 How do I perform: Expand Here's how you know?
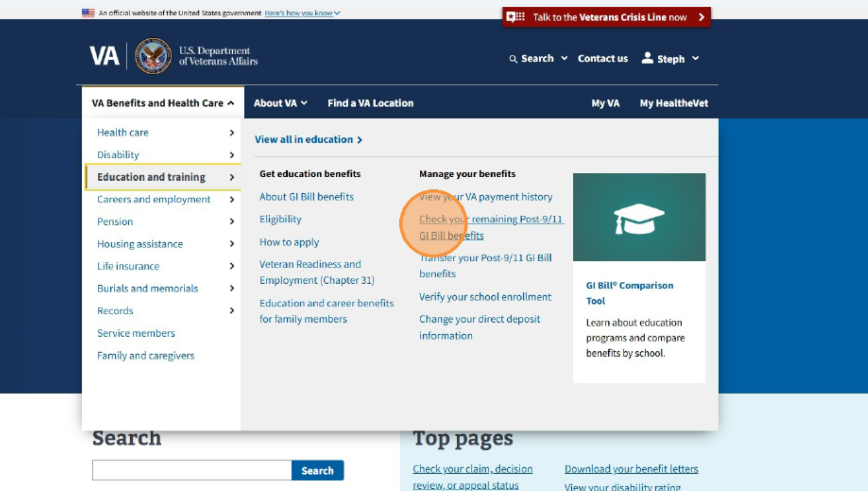click(300, 13)
